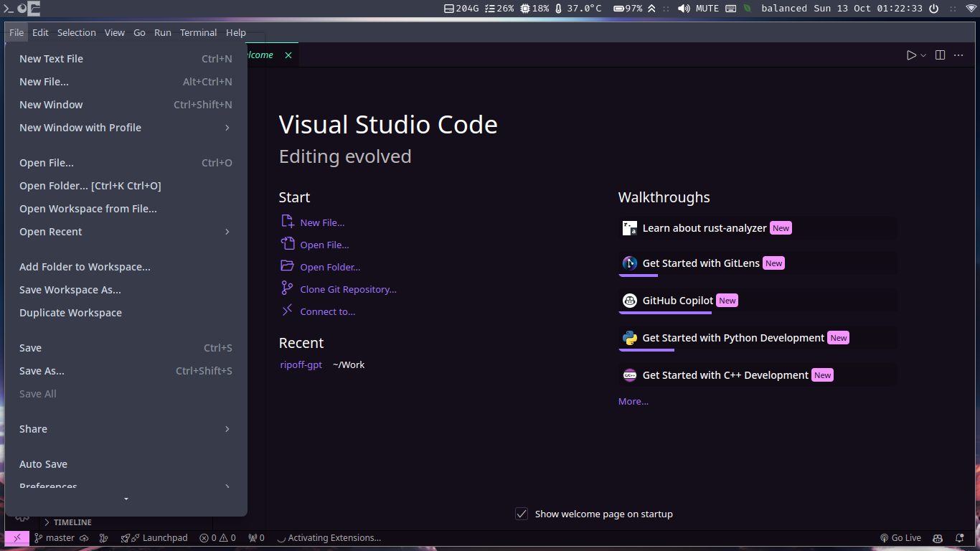
Task: Click the Wi-Fi icon in the top bar
Action: pyautogui.click(x=971, y=9)
